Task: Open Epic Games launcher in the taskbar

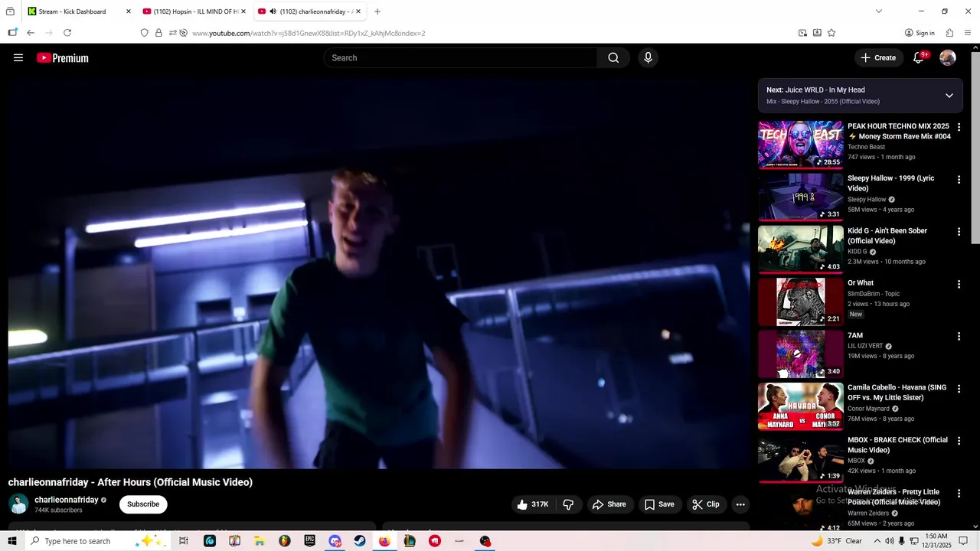Action: coord(309,541)
